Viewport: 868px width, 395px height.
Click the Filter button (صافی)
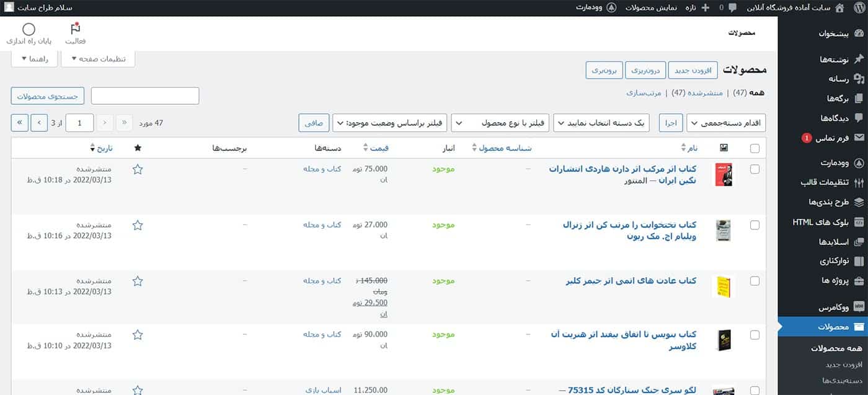point(314,123)
